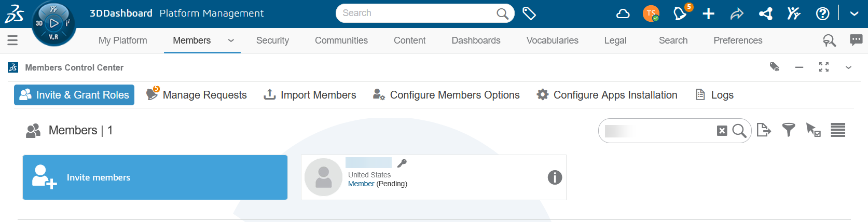Select the Members tab

tap(192, 40)
